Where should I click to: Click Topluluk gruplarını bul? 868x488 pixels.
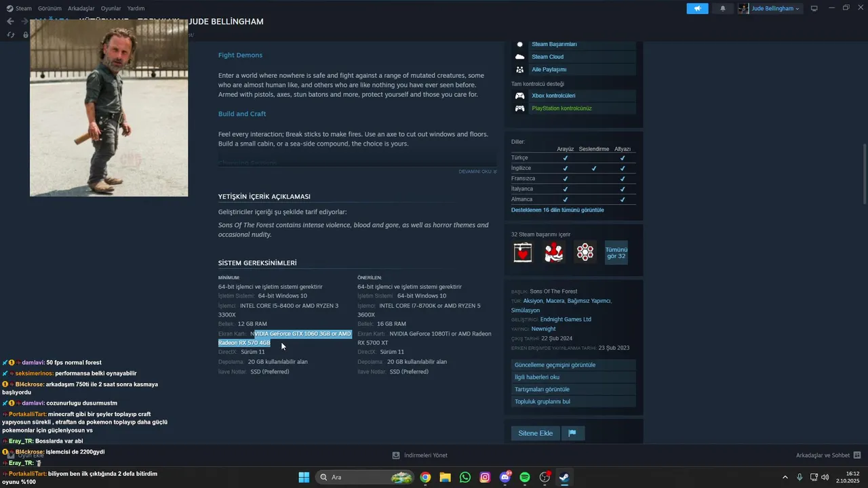tap(574, 402)
